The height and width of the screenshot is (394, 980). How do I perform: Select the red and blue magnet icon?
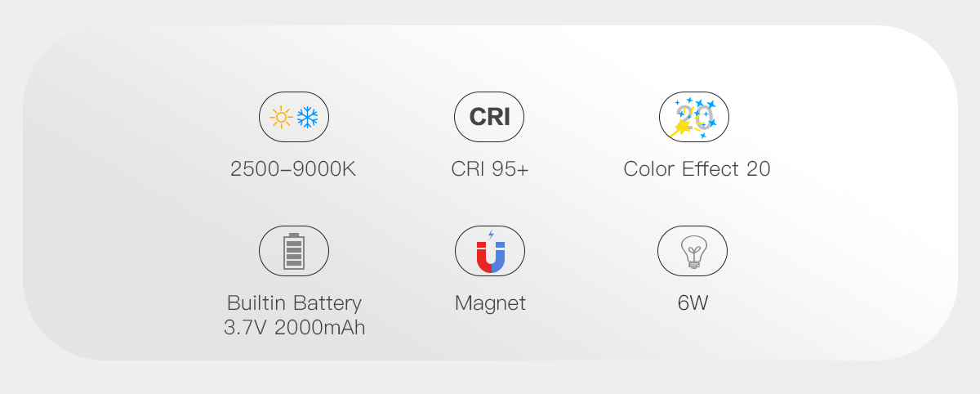click(490, 255)
